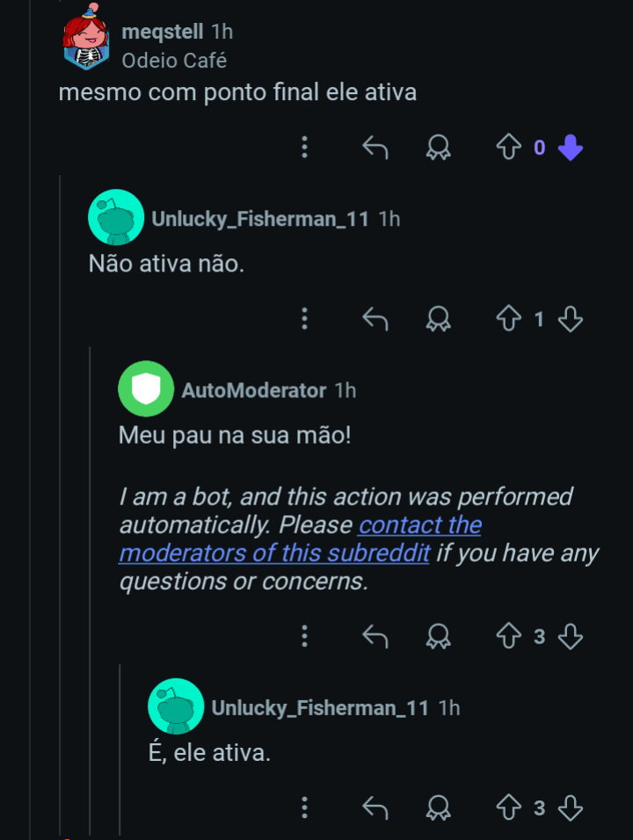Open overflow menu on AutoModerator's comment

[x=304, y=636]
